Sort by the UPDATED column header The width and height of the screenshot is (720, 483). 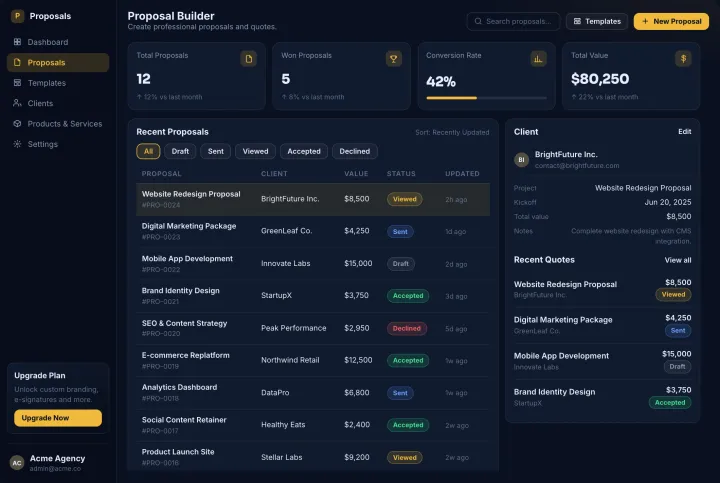(462, 174)
